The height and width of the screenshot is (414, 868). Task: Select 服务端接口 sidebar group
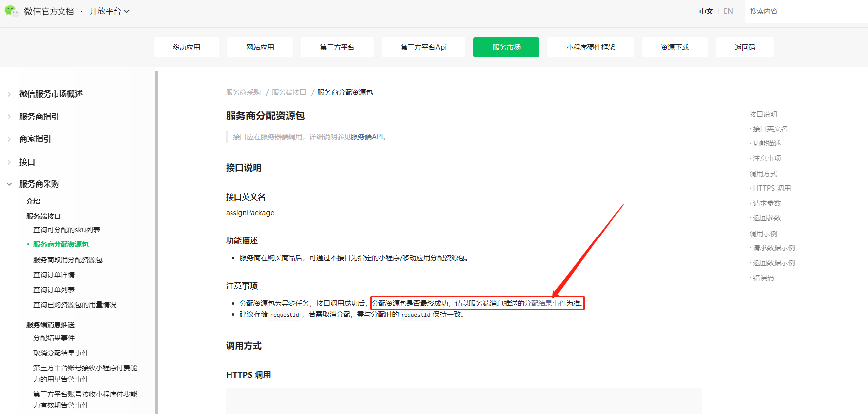(x=44, y=216)
